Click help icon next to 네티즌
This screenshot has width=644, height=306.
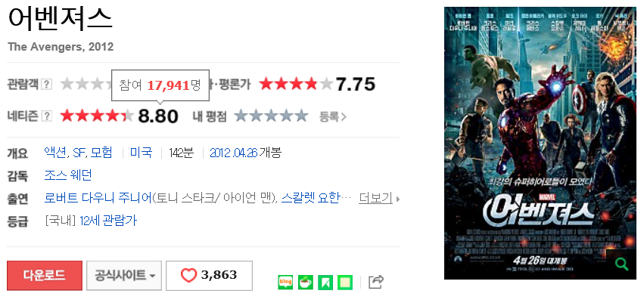(x=48, y=116)
